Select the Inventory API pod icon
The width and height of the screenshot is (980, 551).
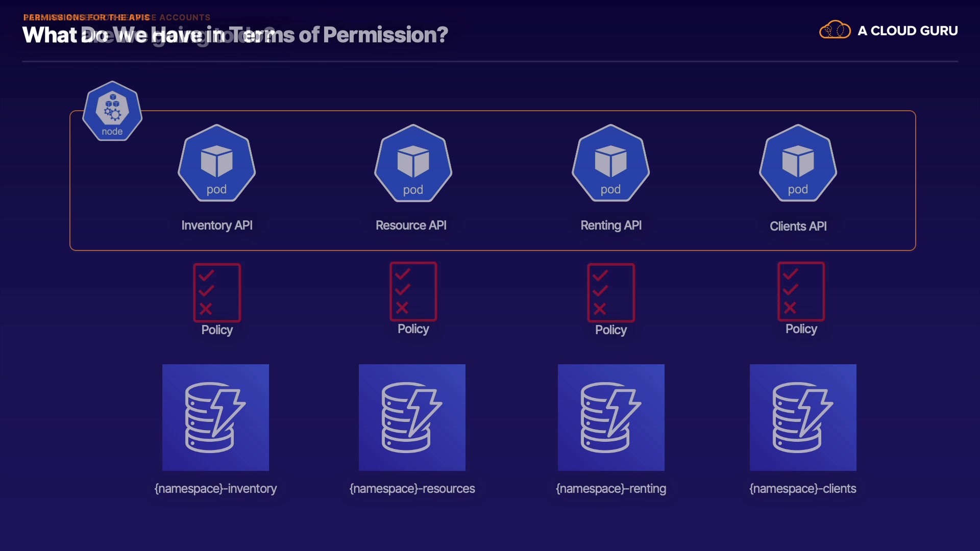click(x=216, y=163)
